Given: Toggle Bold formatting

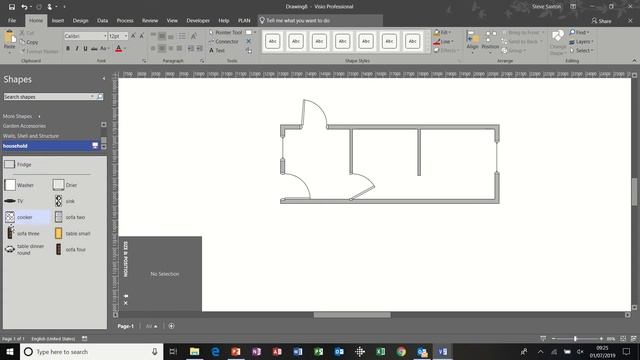Looking at the screenshot, I should click(68, 49).
